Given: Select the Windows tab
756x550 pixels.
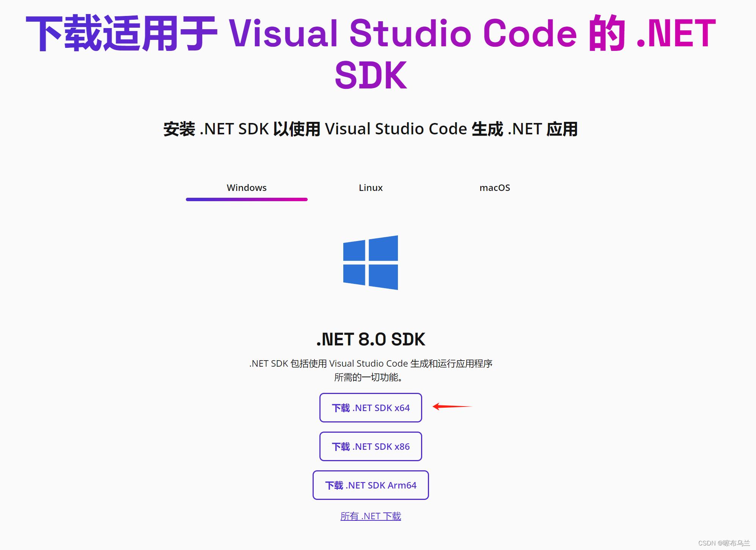Looking at the screenshot, I should tap(247, 188).
